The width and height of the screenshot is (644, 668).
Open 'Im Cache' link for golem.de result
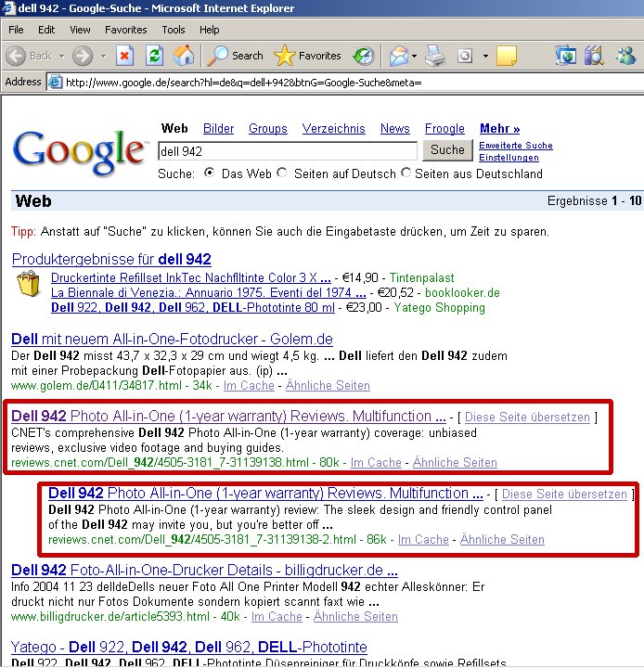pos(249,386)
